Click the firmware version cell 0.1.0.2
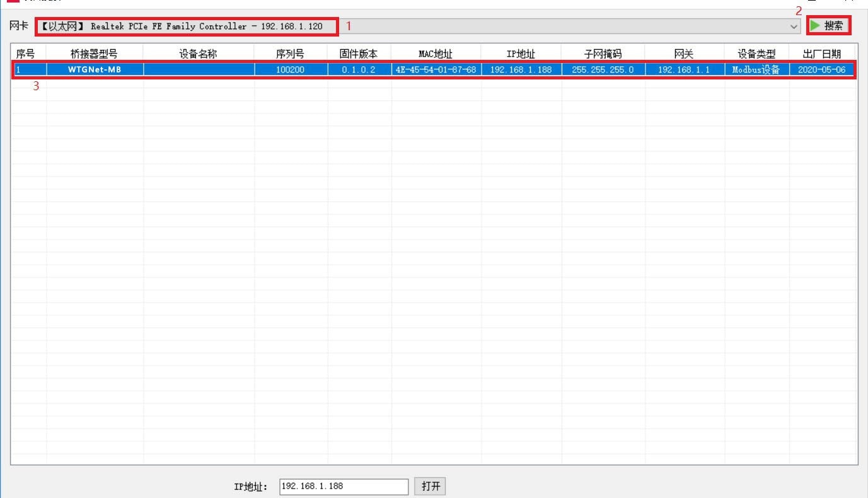The height and width of the screenshot is (498, 868). coord(359,70)
